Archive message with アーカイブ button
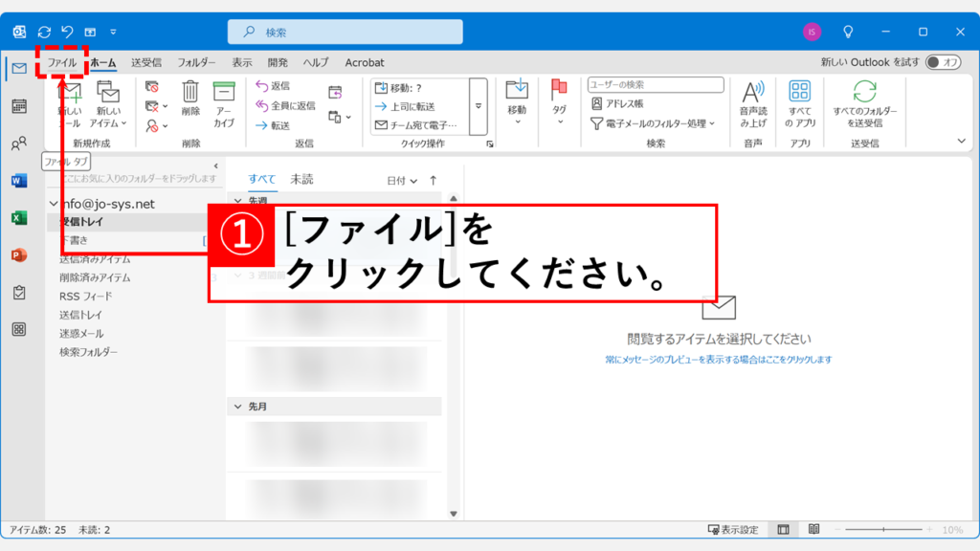Image resolution: width=980 pixels, height=551 pixels. [x=224, y=104]
